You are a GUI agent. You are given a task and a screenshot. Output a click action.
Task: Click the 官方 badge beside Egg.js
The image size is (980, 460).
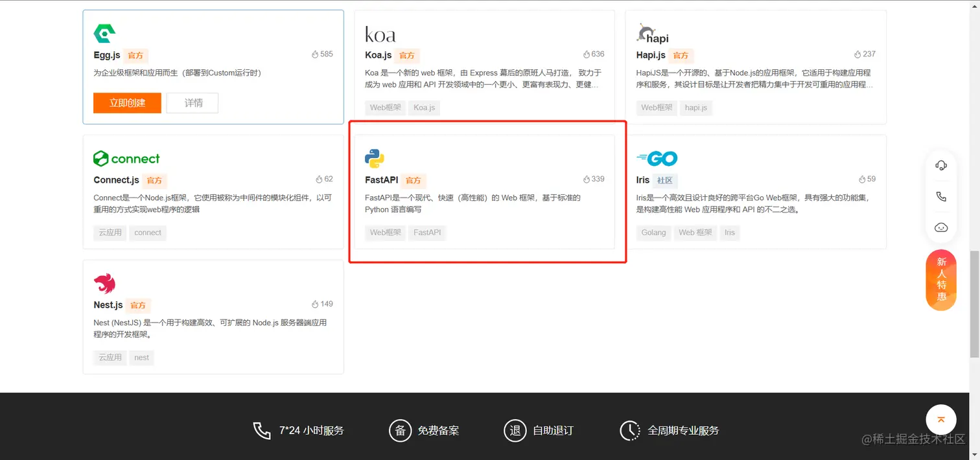[x=135, y=56]
